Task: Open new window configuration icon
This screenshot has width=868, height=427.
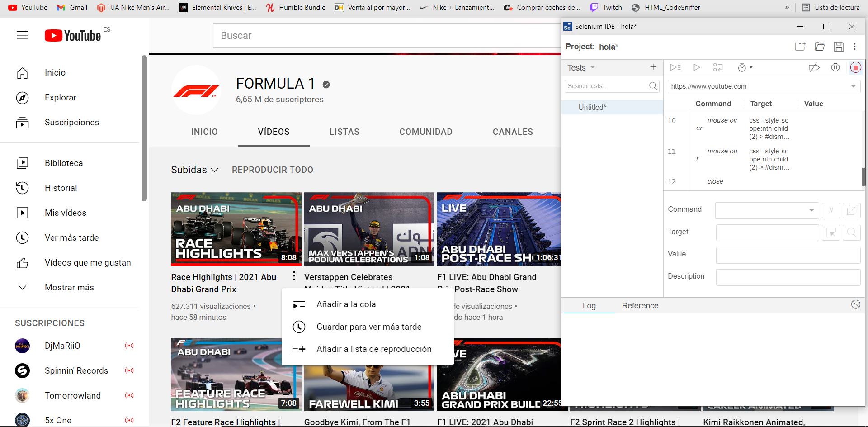Action: [x=852, y=210]
